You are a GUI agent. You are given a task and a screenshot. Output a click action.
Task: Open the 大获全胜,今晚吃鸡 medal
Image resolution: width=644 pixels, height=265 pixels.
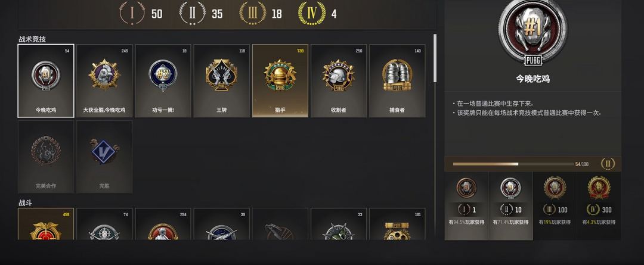pos(104,81)
